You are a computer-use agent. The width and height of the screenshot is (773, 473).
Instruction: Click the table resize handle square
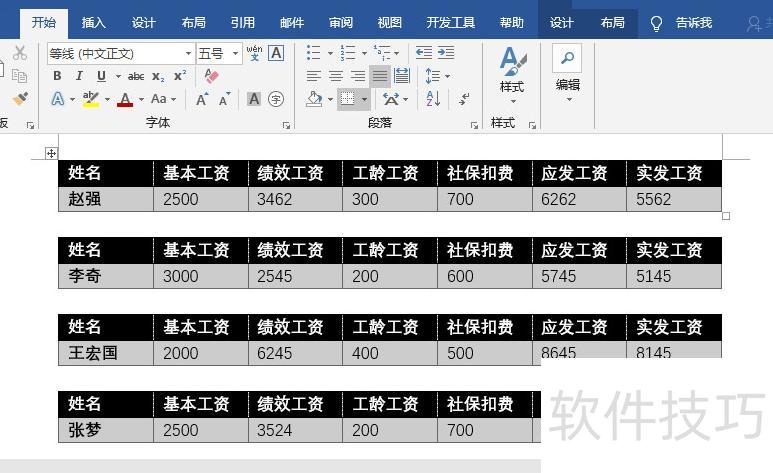[x=726, y=216]
